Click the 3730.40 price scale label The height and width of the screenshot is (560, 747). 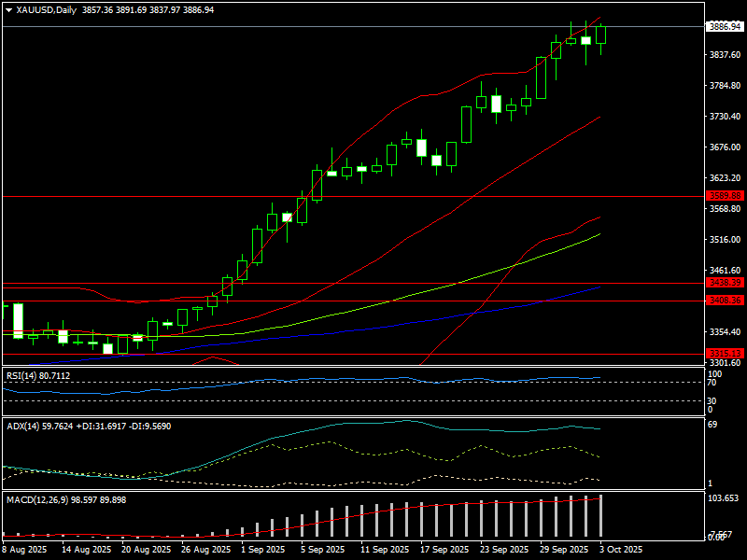coord(725,117)
